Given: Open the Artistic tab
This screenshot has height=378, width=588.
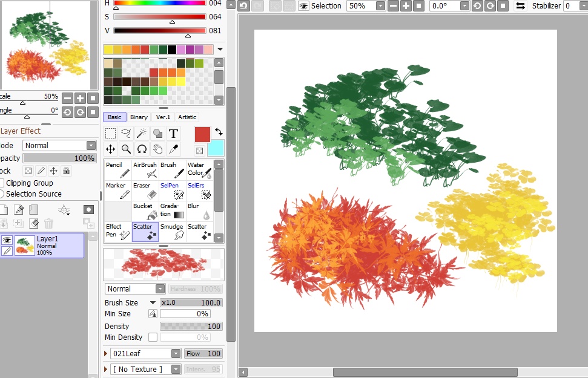Looking at the screenshot, I should pos(187,116).
